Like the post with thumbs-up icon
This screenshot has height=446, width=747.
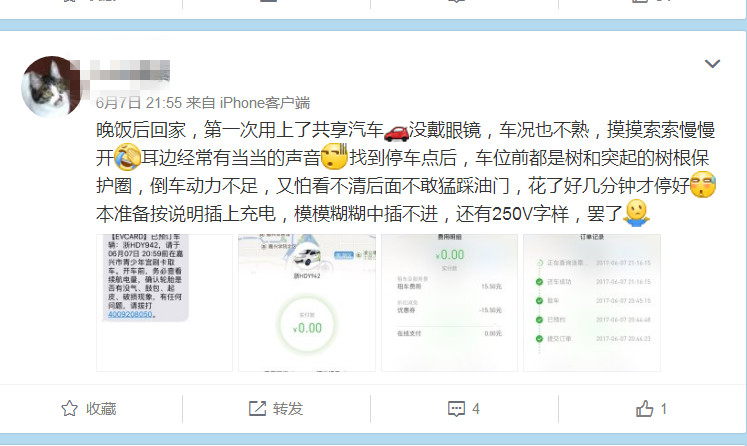[x=645, y=408]
